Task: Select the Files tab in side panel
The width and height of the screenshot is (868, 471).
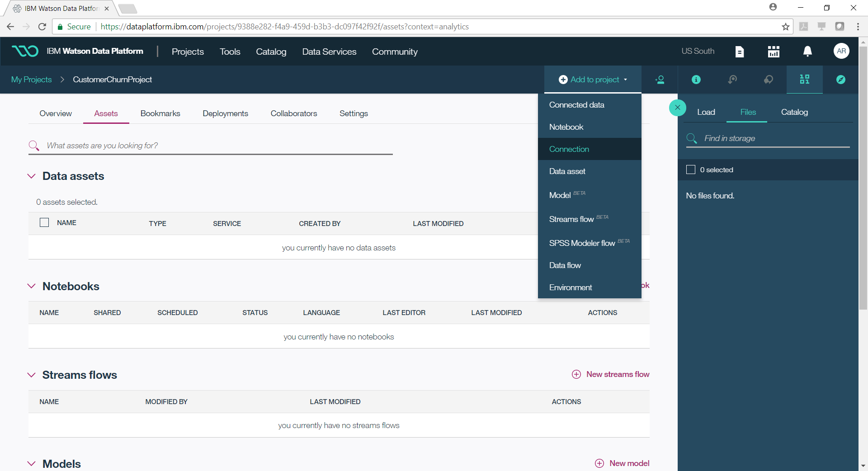Action: click(x=748, y=112)
